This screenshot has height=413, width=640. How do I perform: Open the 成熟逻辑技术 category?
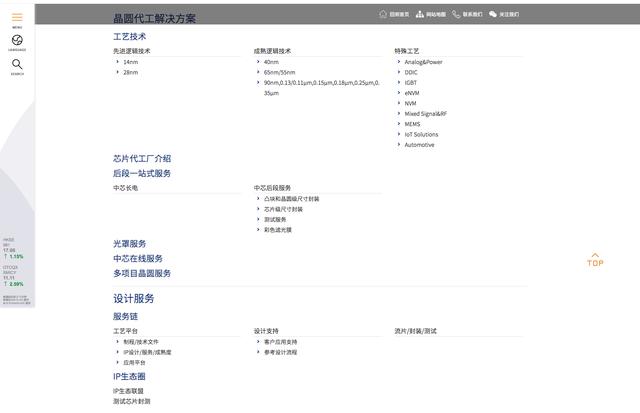click(272, 51)
